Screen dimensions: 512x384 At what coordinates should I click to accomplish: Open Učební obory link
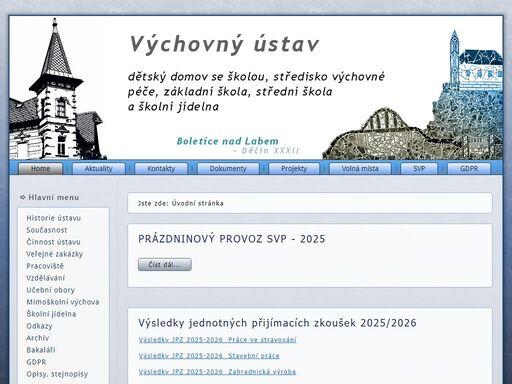coord(51,290)
